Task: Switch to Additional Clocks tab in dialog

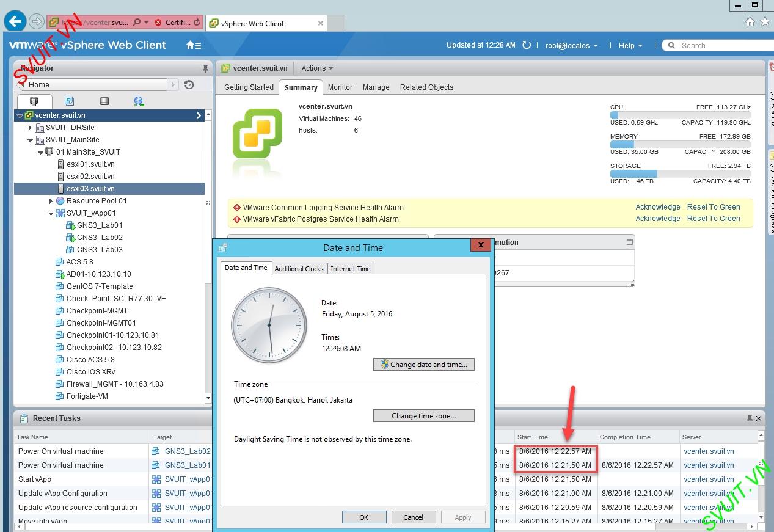Action: [x=299, y=269]
